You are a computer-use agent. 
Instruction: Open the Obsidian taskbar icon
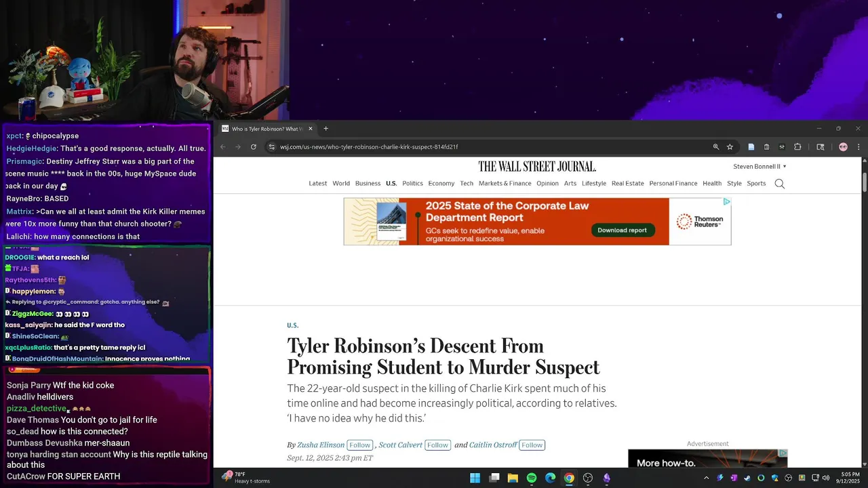coord(607,478)
